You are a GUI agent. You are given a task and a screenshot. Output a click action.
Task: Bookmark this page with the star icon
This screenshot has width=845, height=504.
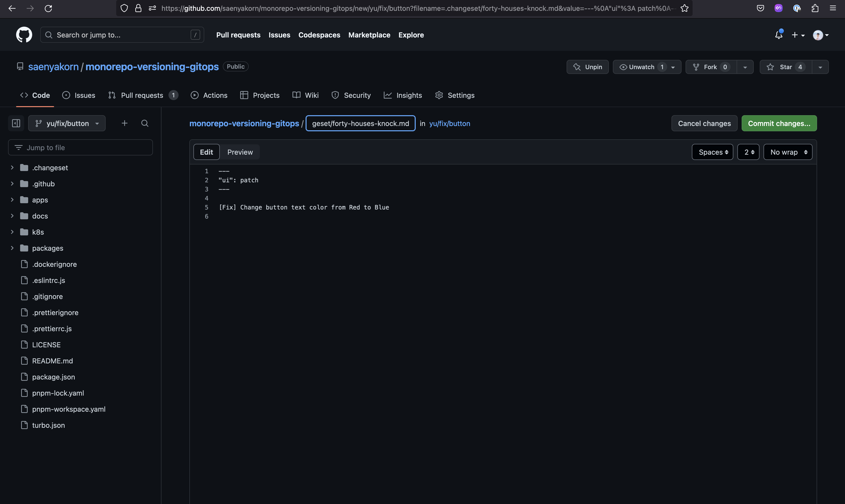pyautogui.click(x=684, y=8)
